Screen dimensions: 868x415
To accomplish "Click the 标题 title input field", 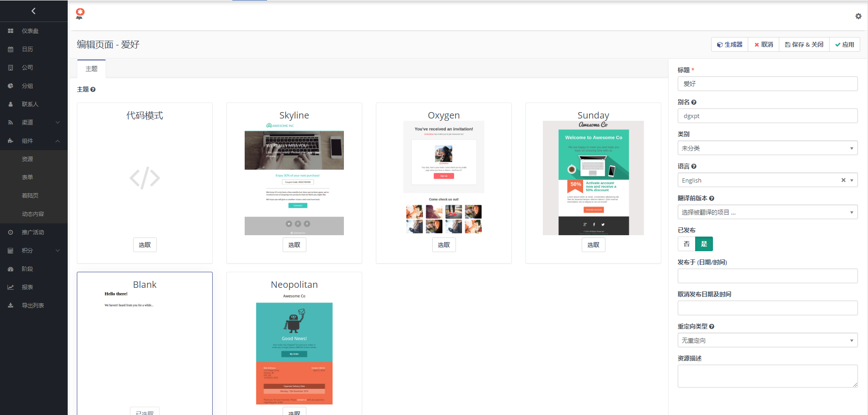I will pyautogui.click(x=767, y=84).
